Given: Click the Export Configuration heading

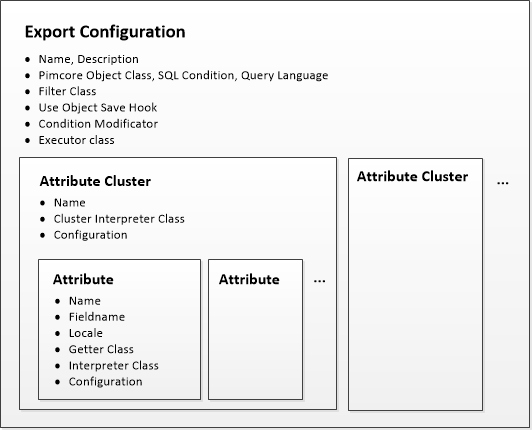Looking at the screenshot, I should (x=105, y=32).
